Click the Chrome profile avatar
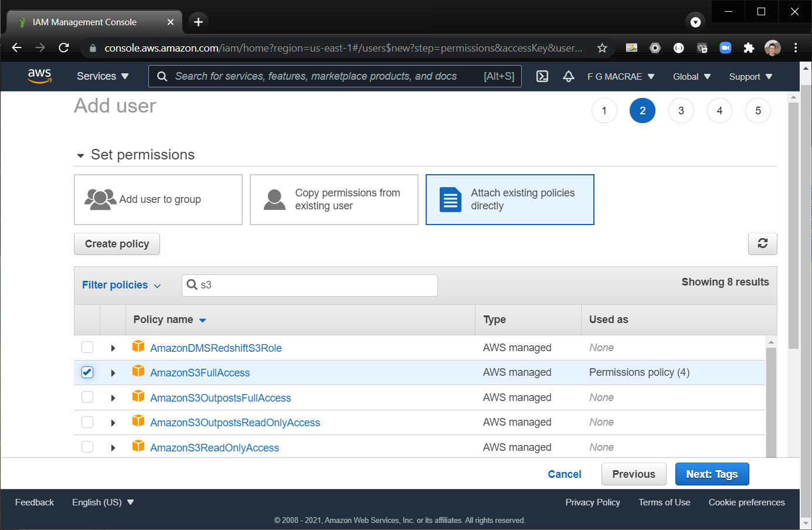Viewport: 812px width, 530px height. coord(773,48)
